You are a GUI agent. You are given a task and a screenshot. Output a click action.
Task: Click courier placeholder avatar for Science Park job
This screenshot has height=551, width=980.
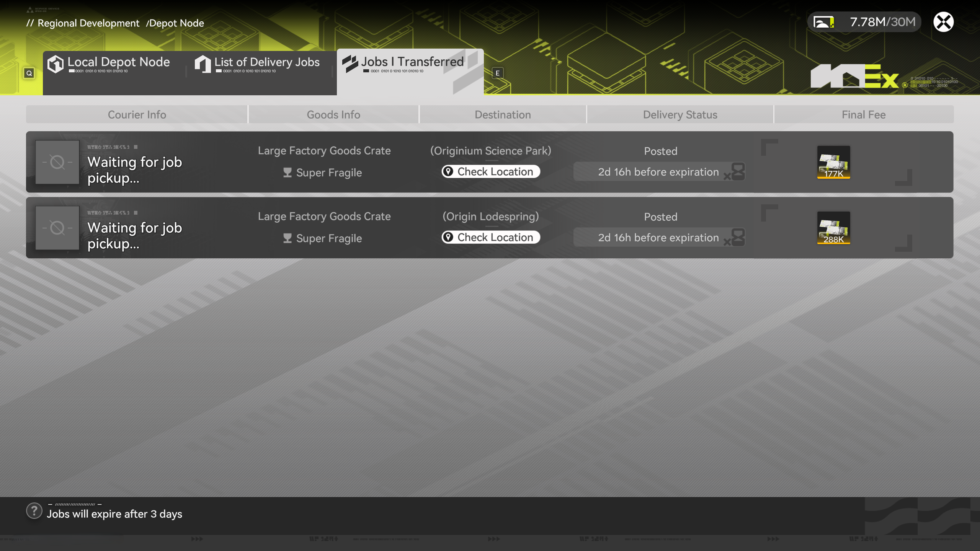[x=57, y=162]
